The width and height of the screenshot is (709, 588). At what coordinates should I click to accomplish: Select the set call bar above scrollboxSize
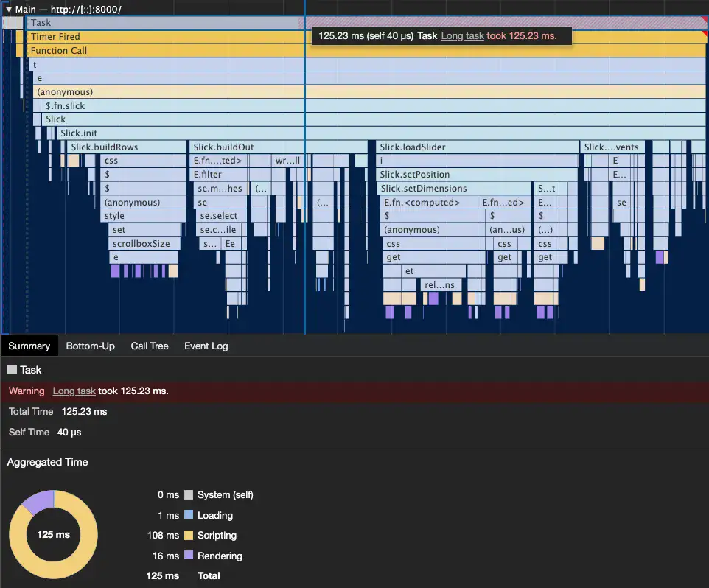point(144,230)
